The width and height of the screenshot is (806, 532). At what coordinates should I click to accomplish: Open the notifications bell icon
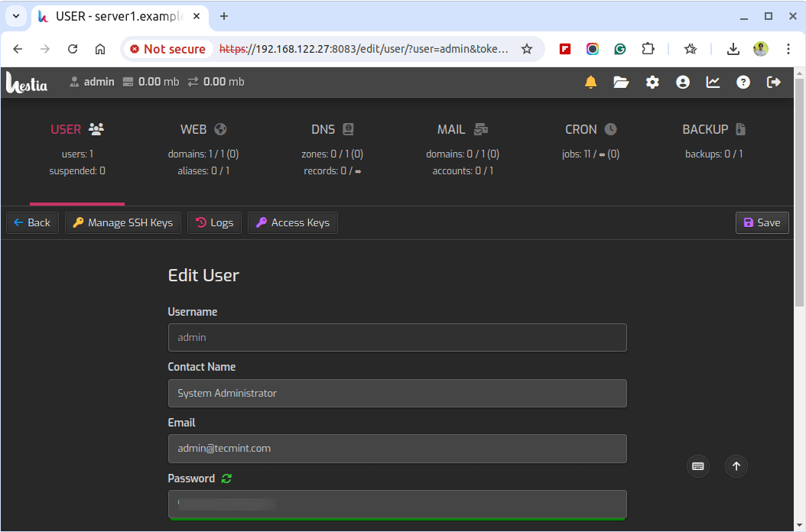(590, 83)
